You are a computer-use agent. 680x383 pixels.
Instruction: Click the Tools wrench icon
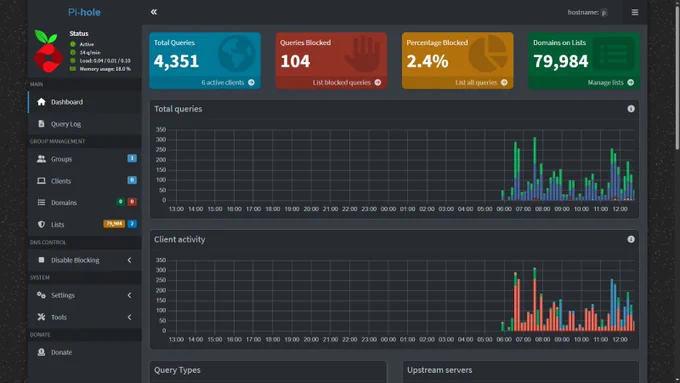tap(41, 317)
